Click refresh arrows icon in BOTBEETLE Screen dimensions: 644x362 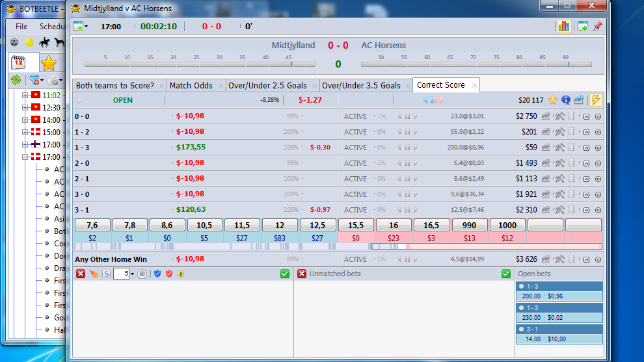coord(16,80)
